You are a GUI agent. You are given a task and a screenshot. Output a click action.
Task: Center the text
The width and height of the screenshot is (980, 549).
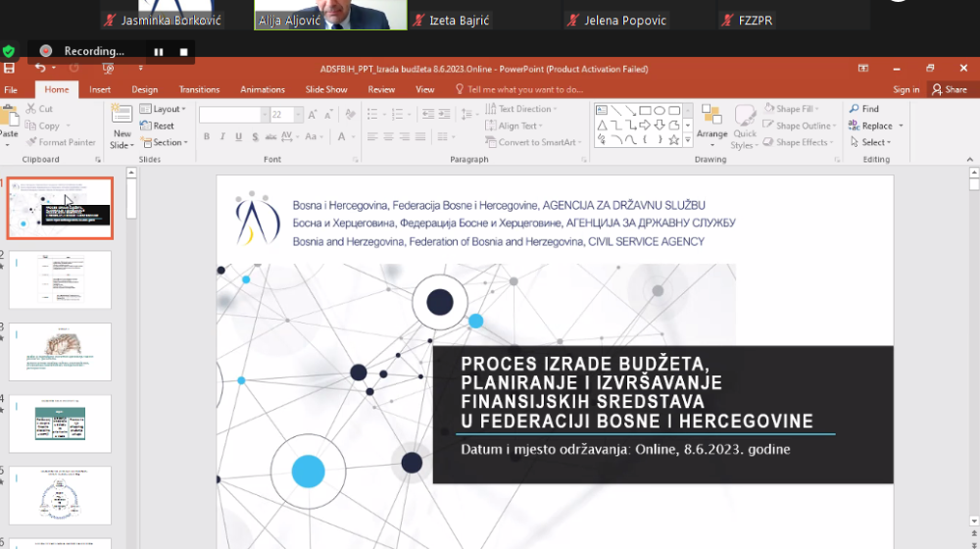tap(389, 137)
